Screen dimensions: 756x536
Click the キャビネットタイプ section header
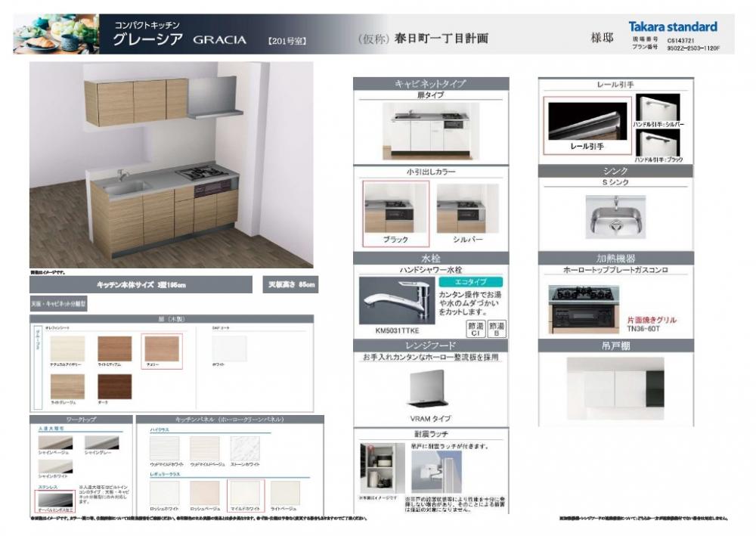coord(430,84)
